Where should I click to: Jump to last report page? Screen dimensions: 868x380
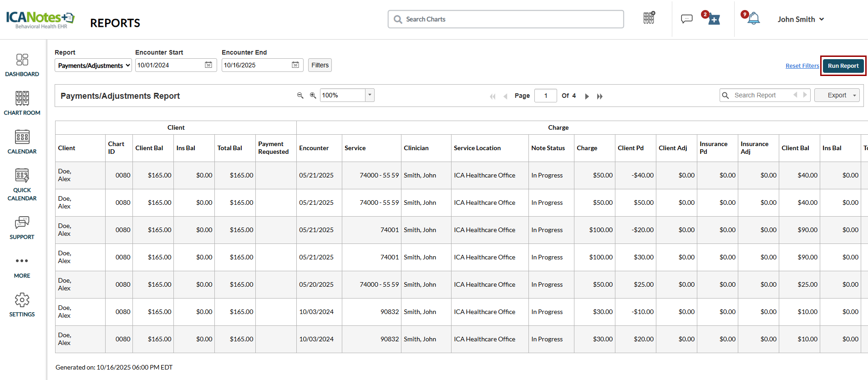tap(600, 96)
